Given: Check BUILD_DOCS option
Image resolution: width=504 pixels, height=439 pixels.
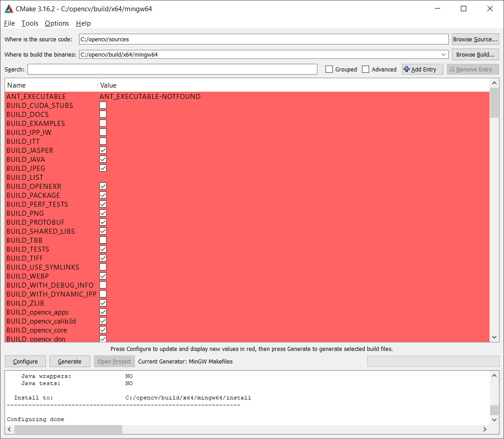Looking at the screenshot, I should coord(103,114).
